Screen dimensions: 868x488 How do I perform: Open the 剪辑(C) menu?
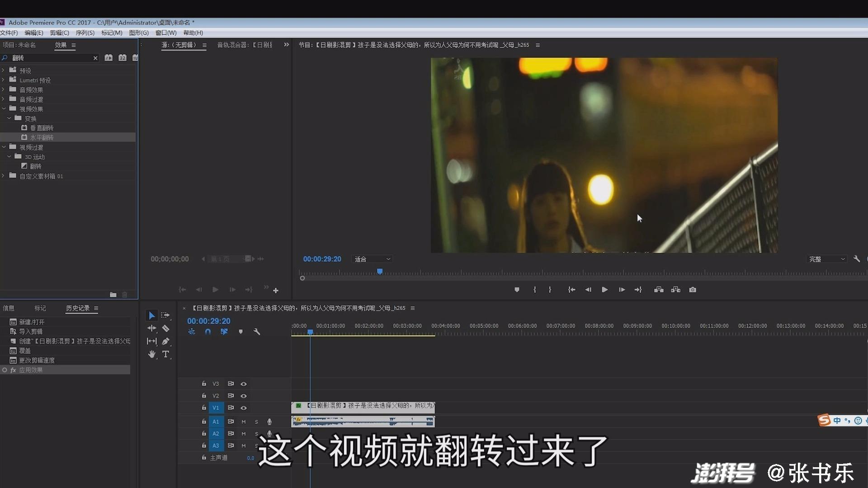pyautogui.click(x=60, y=33)
